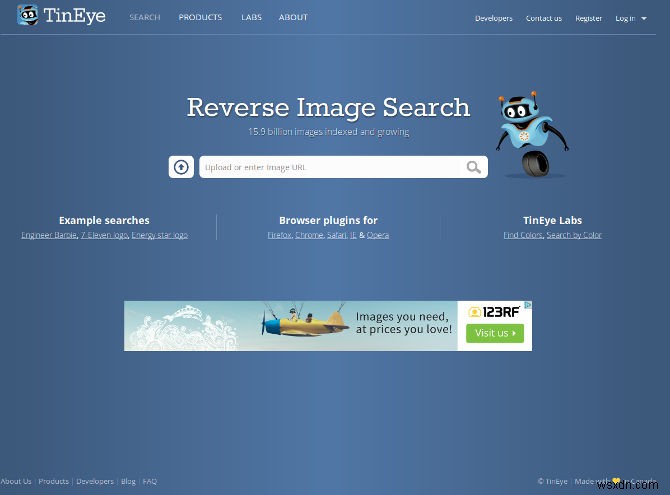Get the Chrome browser plugin

[309, 235]
